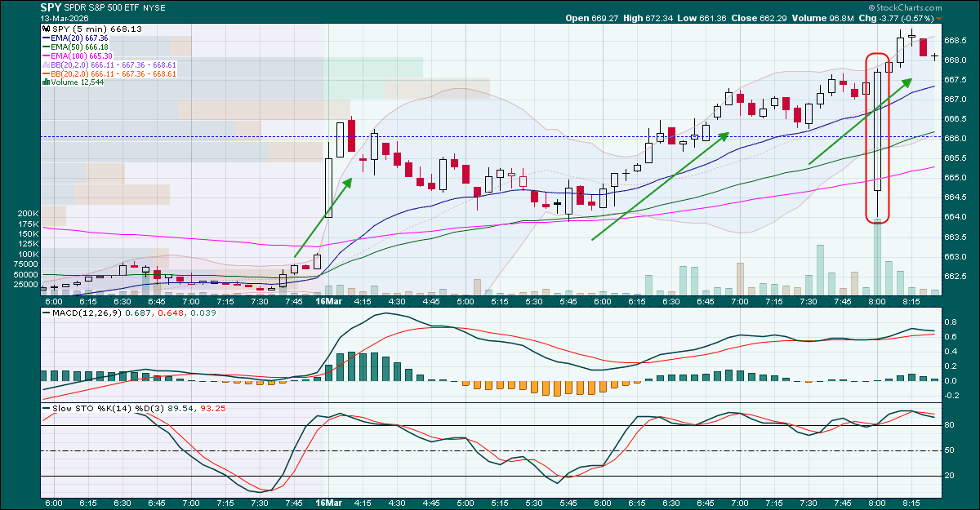Click the 200K volume scale label
980x510 pixels.
coord(28,214)
